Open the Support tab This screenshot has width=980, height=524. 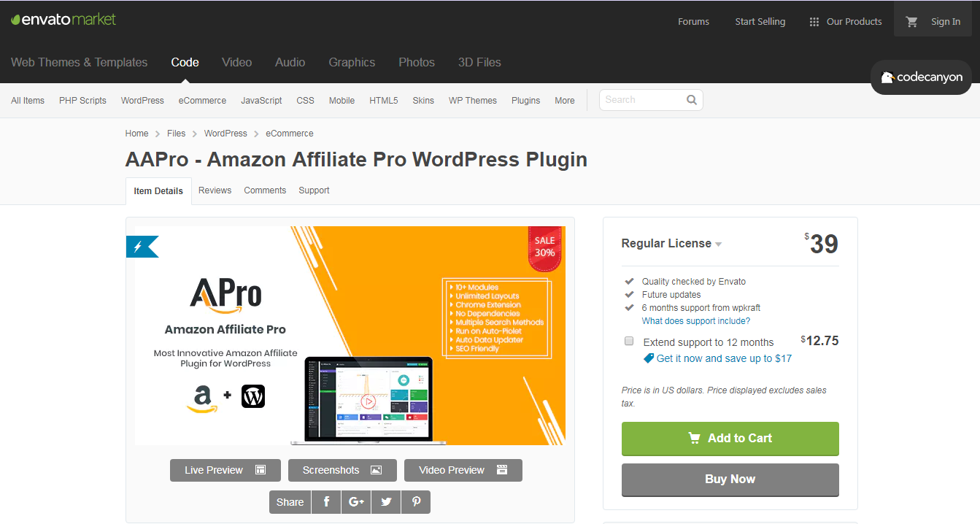pyautogui.click(x=314, y=190)
